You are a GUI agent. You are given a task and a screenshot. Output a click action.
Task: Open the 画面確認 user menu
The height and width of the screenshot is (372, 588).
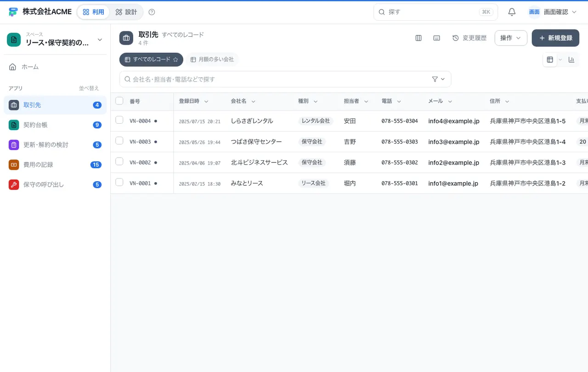pos(552,12)
